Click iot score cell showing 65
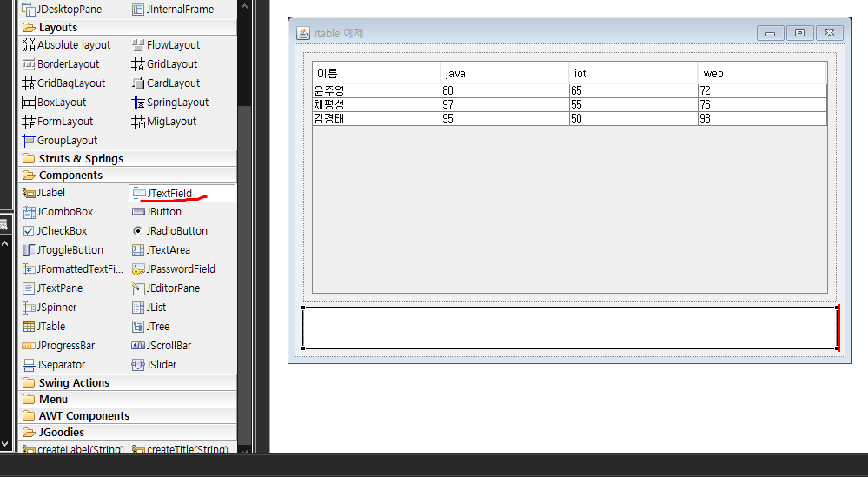 tap(633, 90)
